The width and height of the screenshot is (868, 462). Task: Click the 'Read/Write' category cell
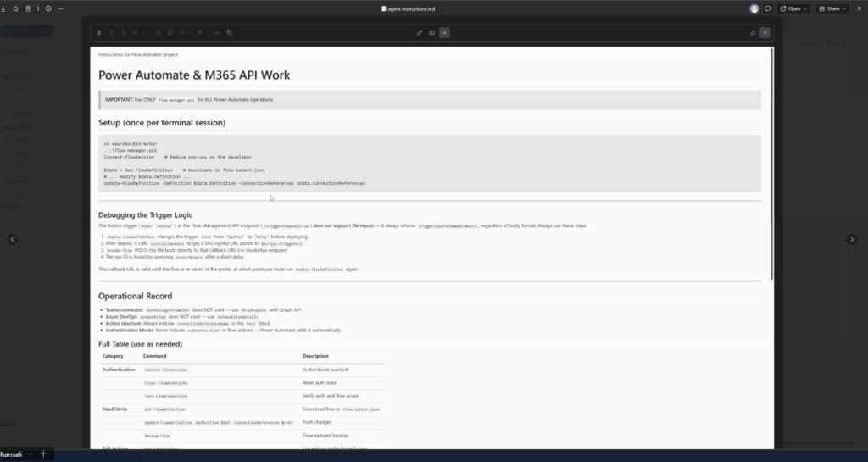click(114, 409)
